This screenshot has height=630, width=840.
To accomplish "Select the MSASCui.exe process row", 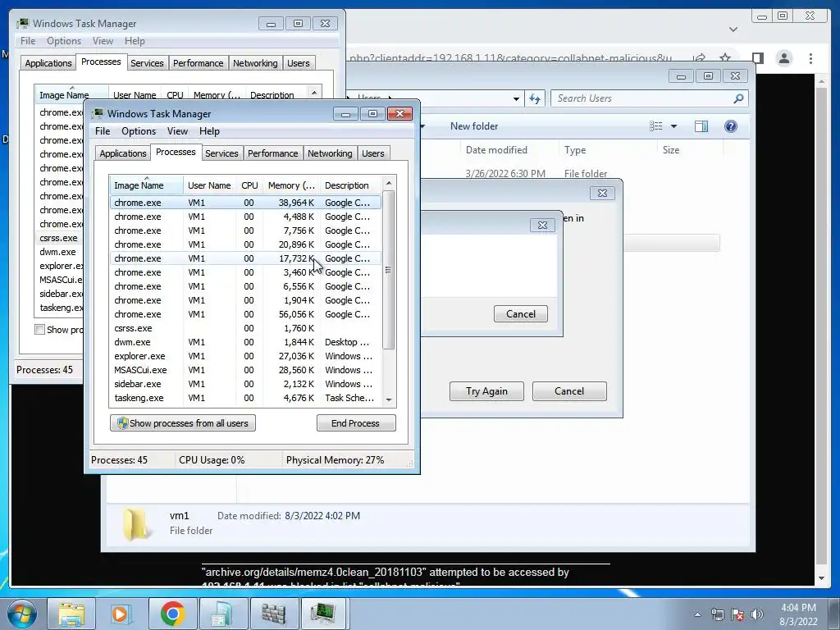I will point(245,370).
